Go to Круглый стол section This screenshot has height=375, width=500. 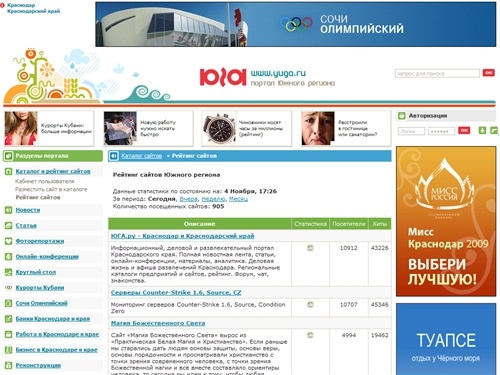(36, 272)
